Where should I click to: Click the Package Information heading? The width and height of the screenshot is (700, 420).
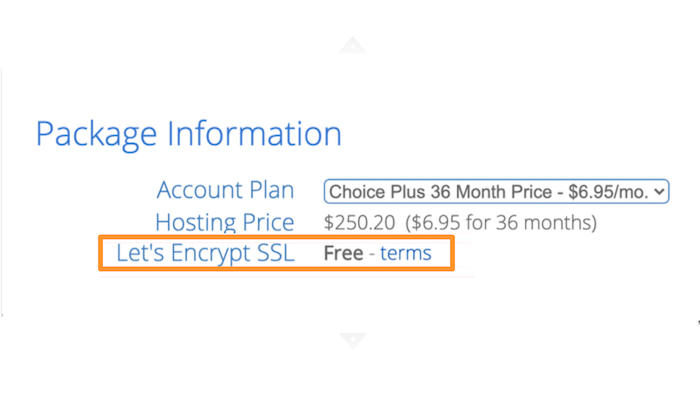coord(188,134)
